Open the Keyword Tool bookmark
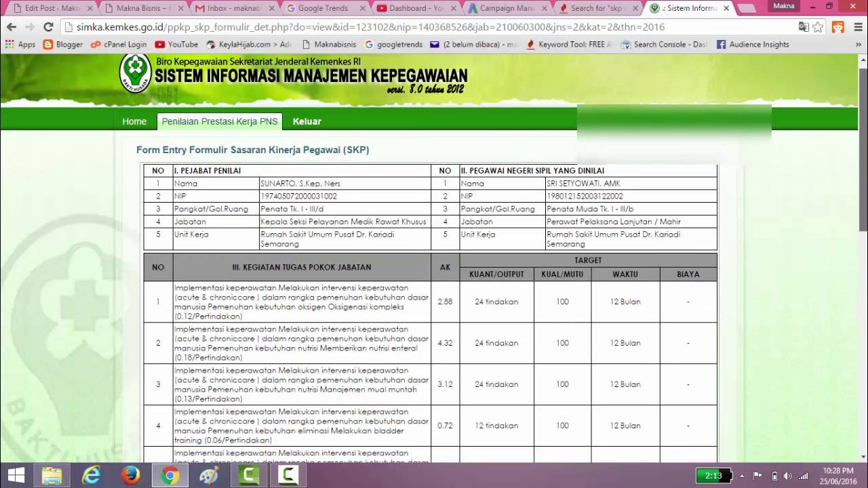Viewport: 868px width, 488px height. coord(569,44)
